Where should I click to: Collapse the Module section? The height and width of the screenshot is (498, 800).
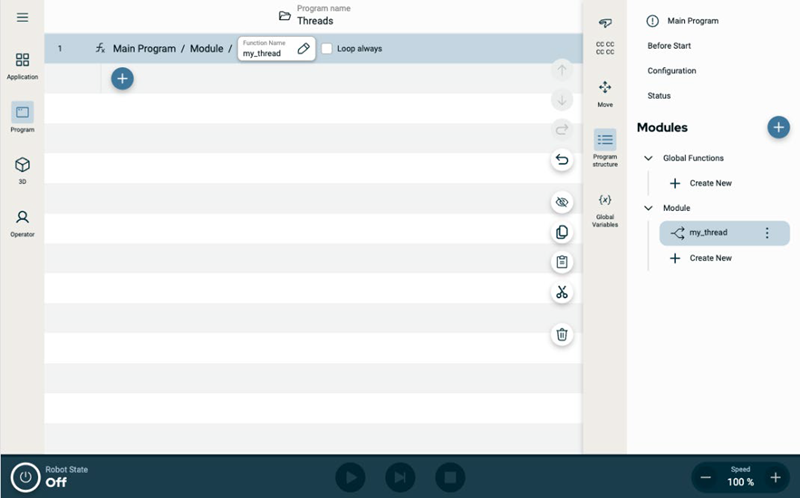coord(648,208)
